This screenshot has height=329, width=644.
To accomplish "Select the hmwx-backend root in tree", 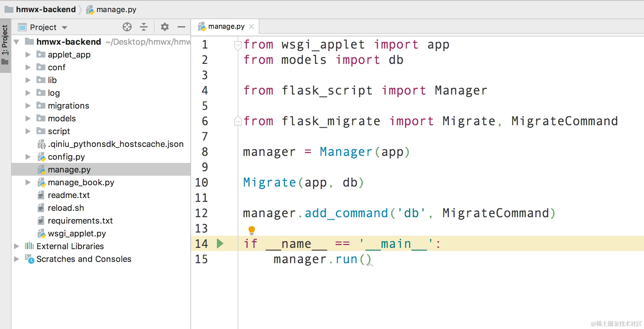I will [101, 42].
